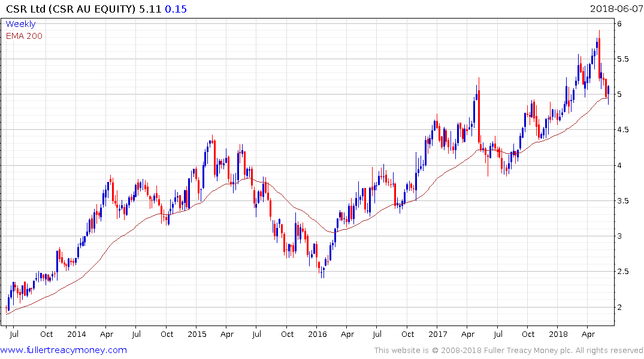Click the chart date 2018-06-07
Image resolution: width=644 pixels, height=359 pixels.
pyautogui.click(x=616, y=8)
